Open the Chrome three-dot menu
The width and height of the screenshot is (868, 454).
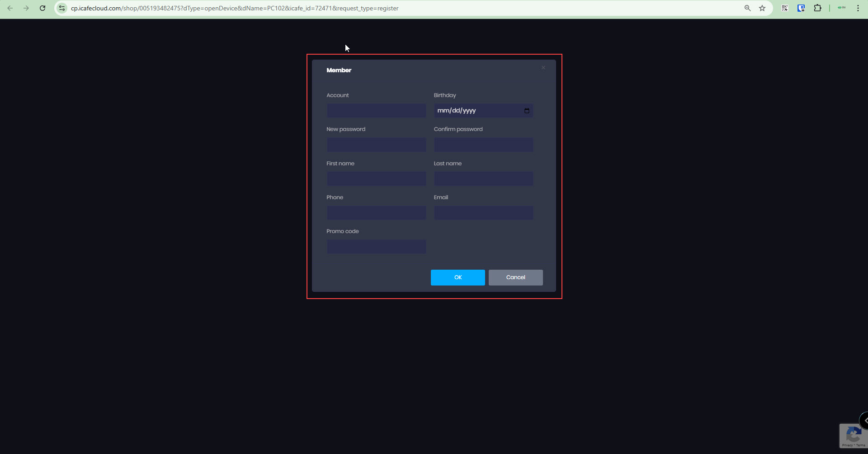click(x=858, y=8)
